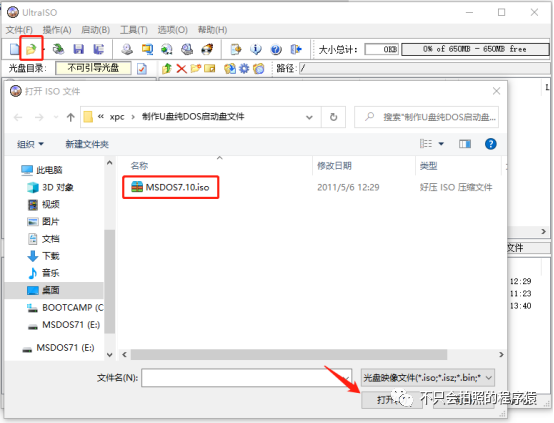Click the Burn CD image flame icon
The image size is (554, 423).
click(x=207, y=49)
